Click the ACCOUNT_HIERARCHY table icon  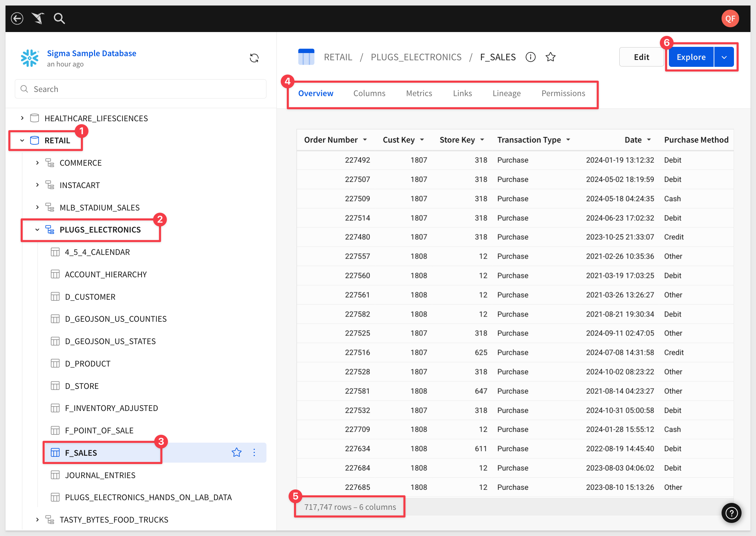click(x=55, y=274)
